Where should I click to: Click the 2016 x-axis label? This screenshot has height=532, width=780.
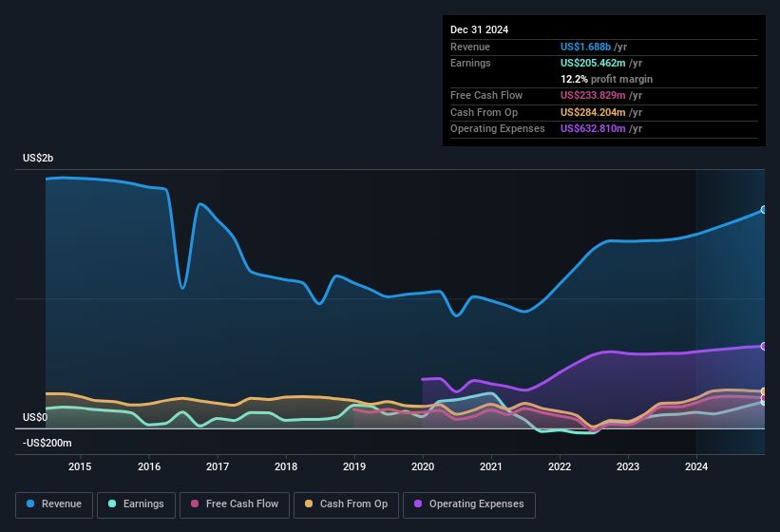149,466
